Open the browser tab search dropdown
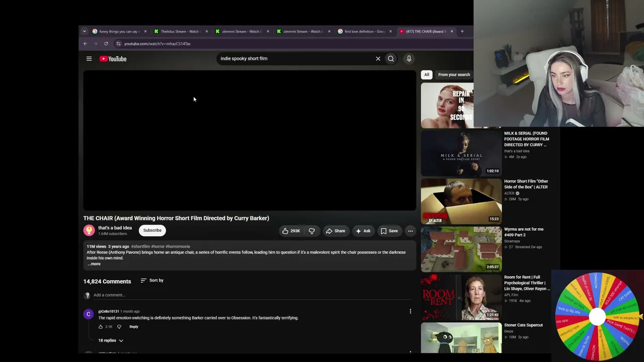 (x=84, y=31)
